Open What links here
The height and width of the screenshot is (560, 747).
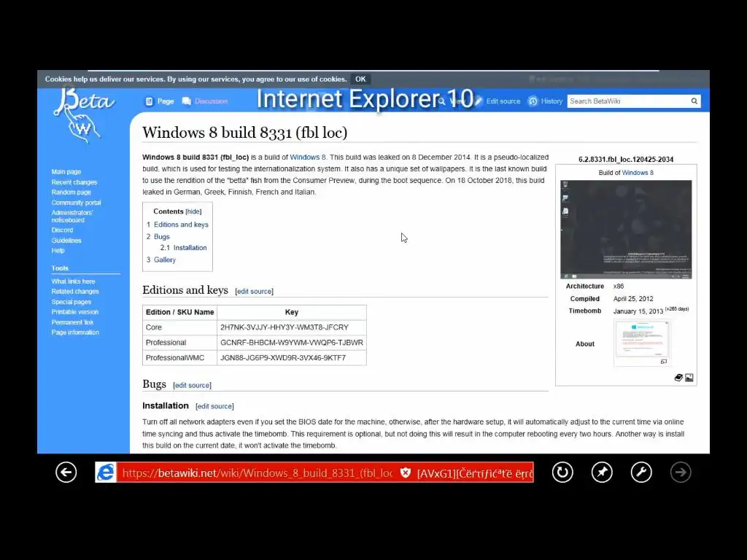(x=74, y=281)
